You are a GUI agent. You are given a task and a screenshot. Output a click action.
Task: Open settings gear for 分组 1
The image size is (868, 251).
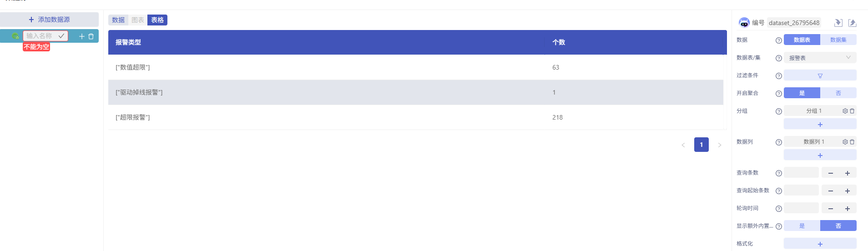(x=845, y=111)
